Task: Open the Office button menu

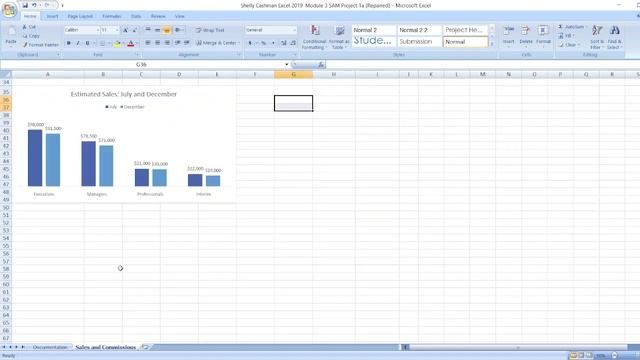Action: pyautogui.click(x=9, y=10)
